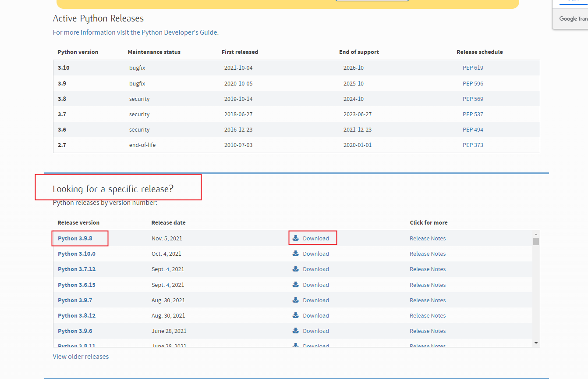Click the Active Python Releases heading
Image resolution: width=588 pixels, height=379 pixels.
click(x=98, y=18)
